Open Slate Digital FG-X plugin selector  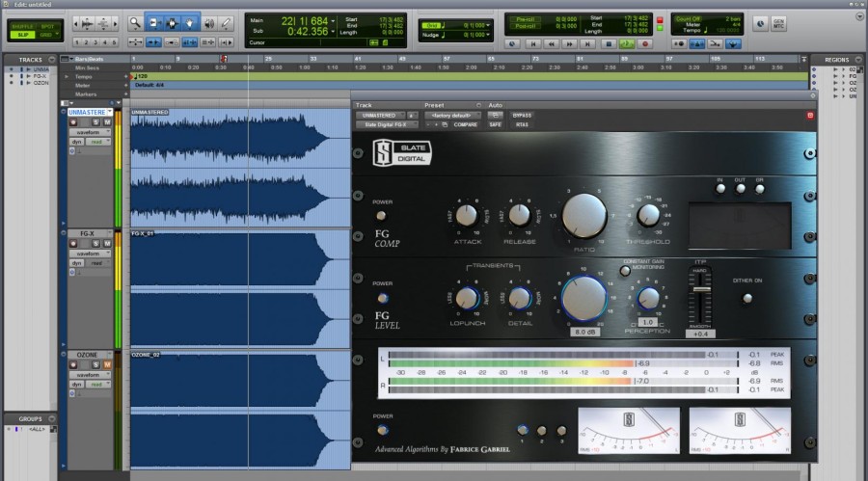click(387, 125)
